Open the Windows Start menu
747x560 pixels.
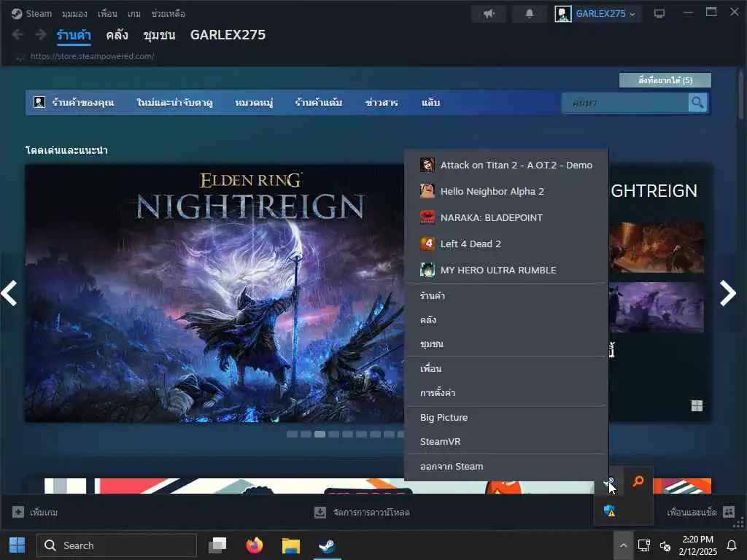pos(18,545)
